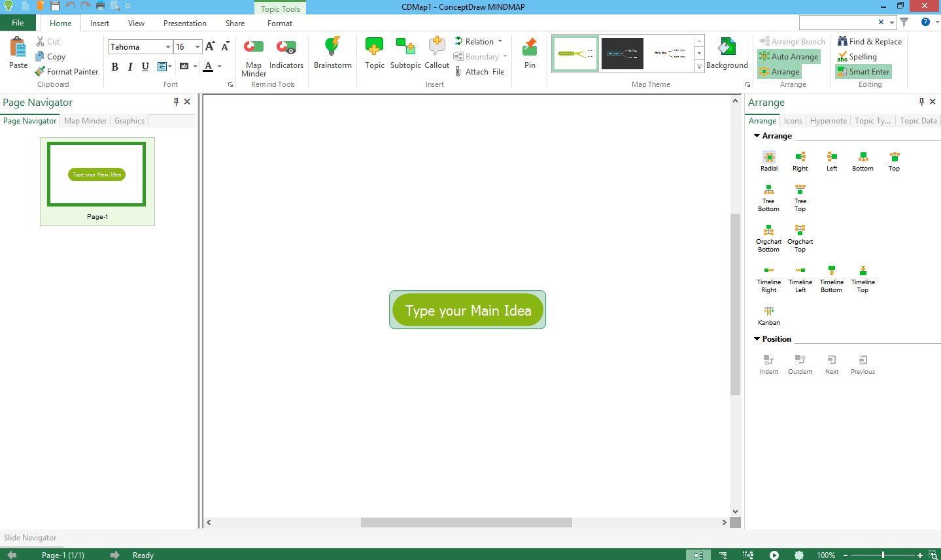Click the Copy button

(x=50, y=57)
